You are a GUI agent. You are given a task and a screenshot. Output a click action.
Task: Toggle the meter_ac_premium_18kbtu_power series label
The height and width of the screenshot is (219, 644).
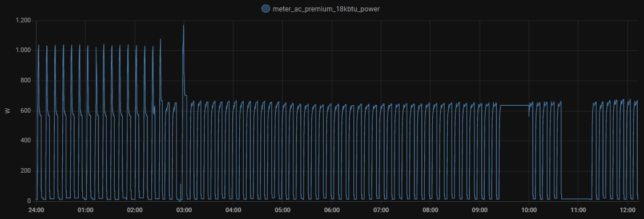(326, 9)
